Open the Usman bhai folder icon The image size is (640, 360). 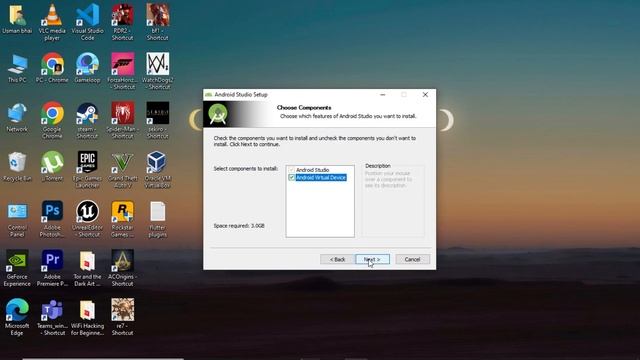17,15
